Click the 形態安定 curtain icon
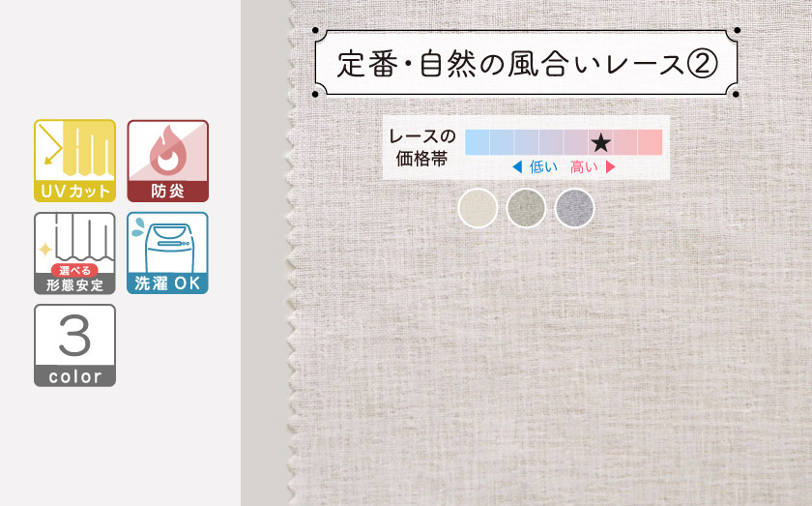The height and width of the screenshot is (506, 812). [74, 253]
